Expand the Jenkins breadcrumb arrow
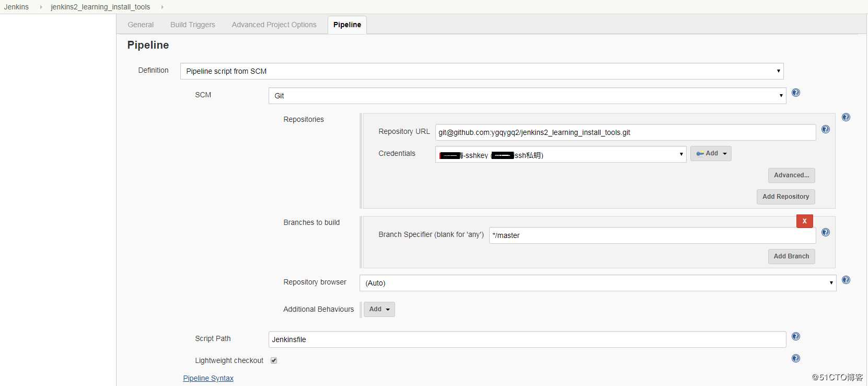The image size is (868, 386). point(41,7)
